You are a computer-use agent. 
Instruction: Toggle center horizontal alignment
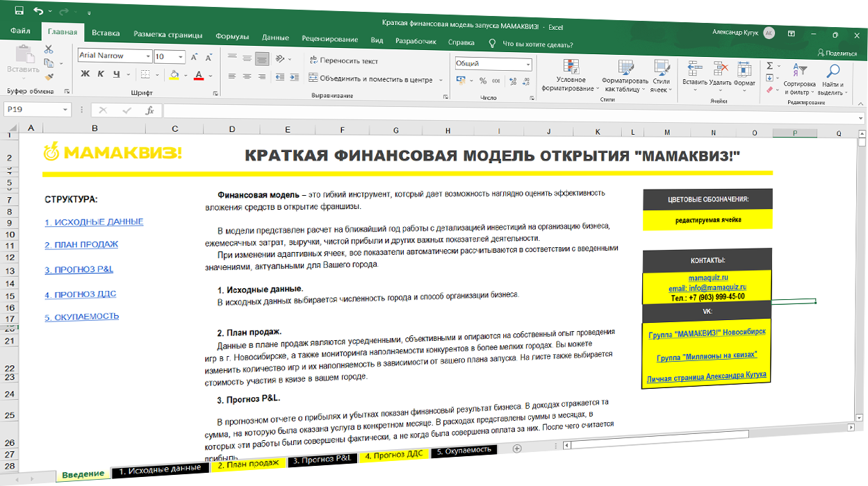[x=247, y=76]
